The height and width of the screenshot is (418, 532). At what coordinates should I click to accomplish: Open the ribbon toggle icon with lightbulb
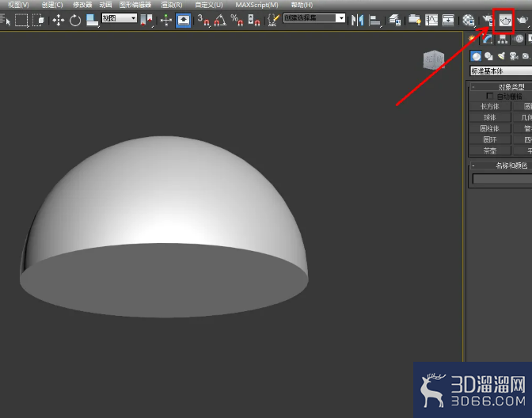click(415, 20)
